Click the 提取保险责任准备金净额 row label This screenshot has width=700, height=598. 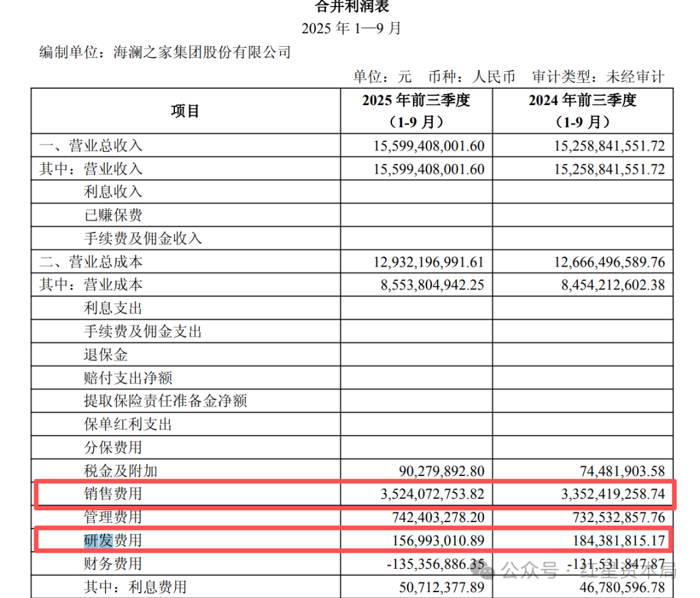click(x=165, y=401)
